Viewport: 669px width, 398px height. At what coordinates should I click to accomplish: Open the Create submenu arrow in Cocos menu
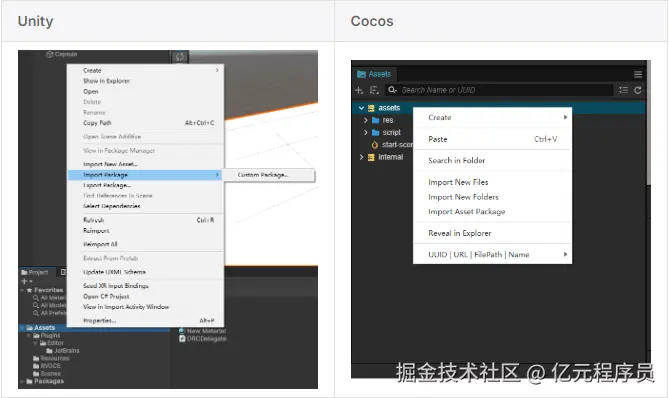click(565, 117)
